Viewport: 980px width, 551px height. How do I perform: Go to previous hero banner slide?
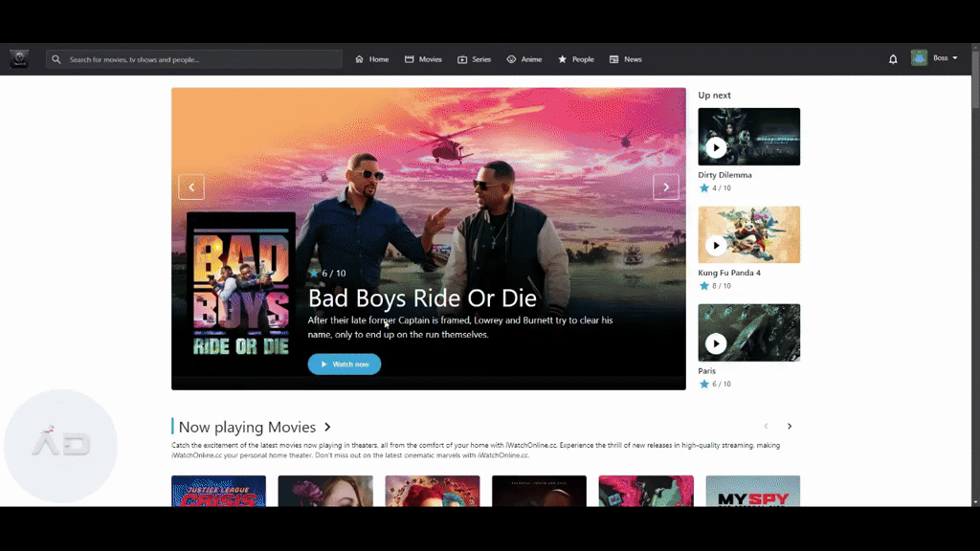tap(191, 187)
